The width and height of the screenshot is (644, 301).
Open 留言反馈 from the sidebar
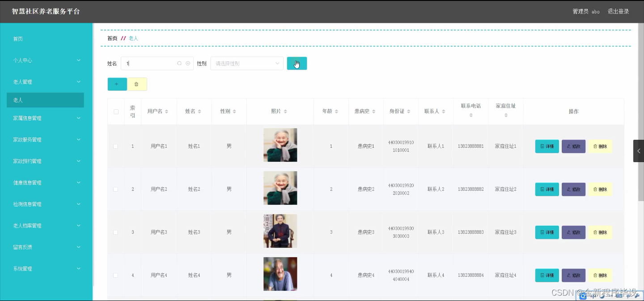[x=23, y=247]
